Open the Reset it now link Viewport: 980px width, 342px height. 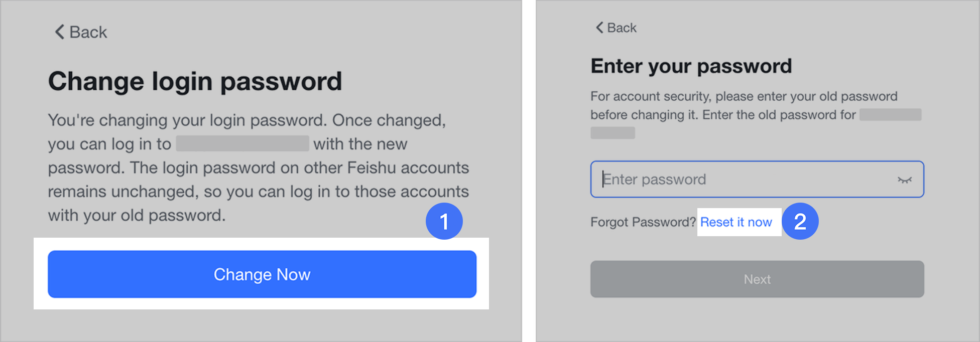737,222
